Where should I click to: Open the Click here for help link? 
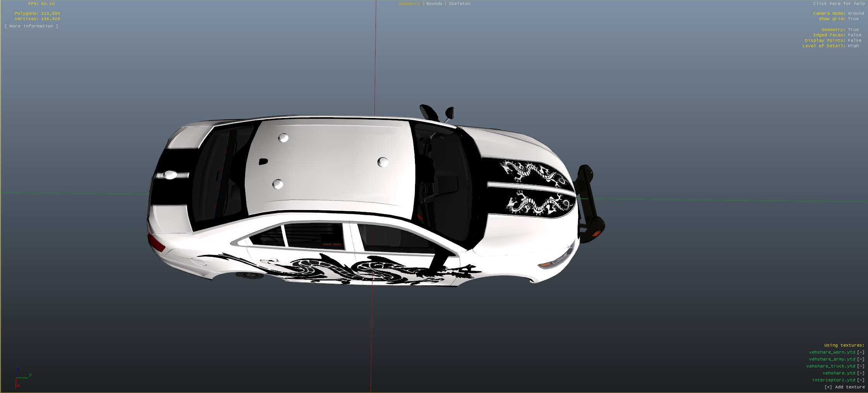click(839, 4)
